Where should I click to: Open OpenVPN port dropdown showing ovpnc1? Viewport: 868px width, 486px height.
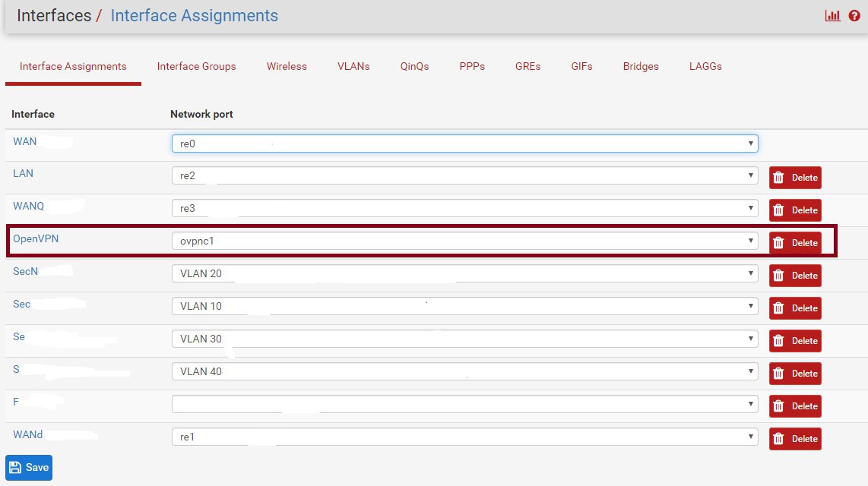point(465,241)
